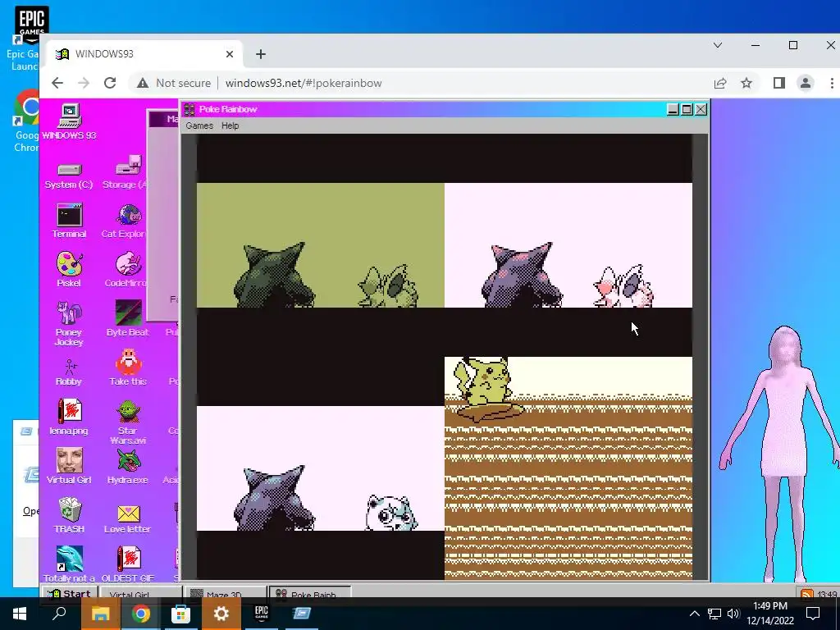Open the OLDEST GIF file icon

[127, 564]
